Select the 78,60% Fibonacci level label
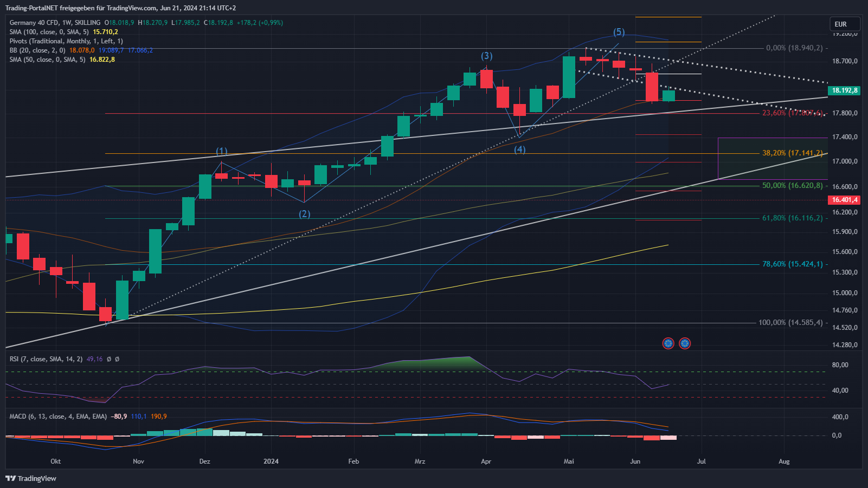This screenshot has width=868, height=488. pos(793,264)
